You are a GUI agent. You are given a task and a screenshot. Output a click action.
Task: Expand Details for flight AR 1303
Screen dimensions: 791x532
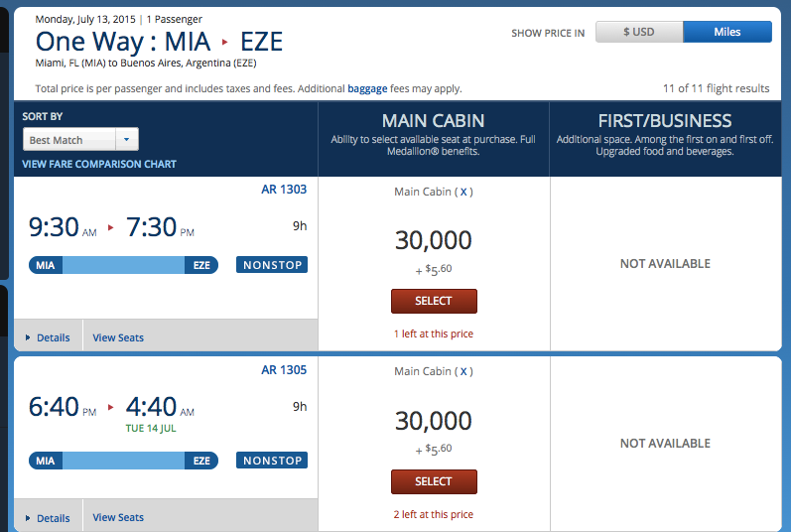tap(49, 337)
